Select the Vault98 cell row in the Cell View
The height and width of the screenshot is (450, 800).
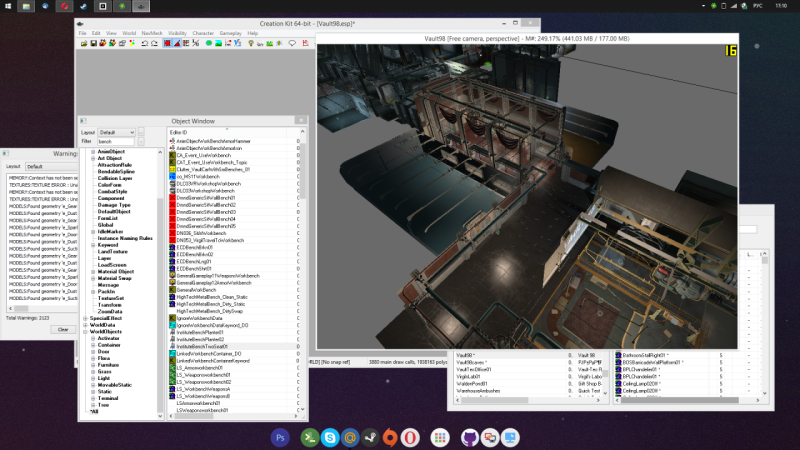point(526,355)
